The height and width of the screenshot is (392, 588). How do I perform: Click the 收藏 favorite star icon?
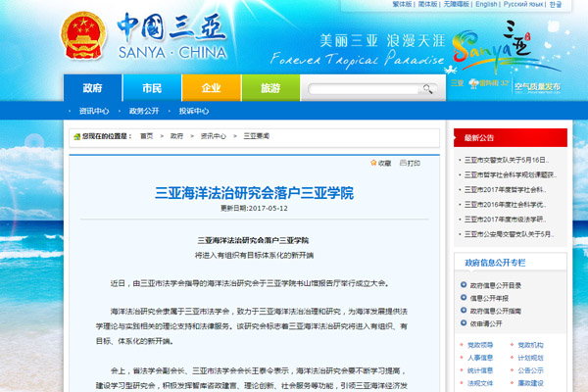click(372, 163)
